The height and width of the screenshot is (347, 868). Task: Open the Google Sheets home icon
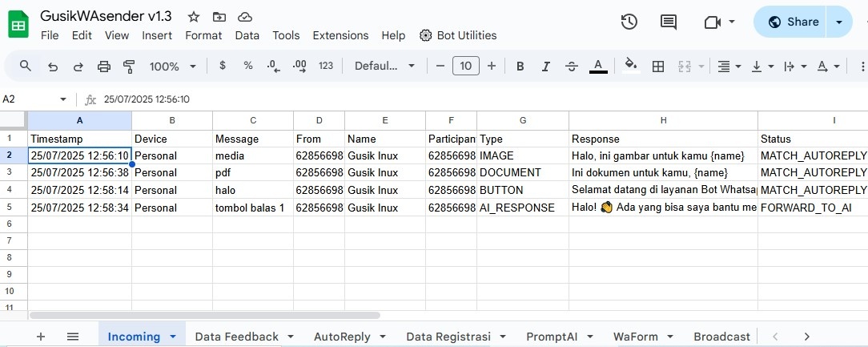(x=18, y=25)
